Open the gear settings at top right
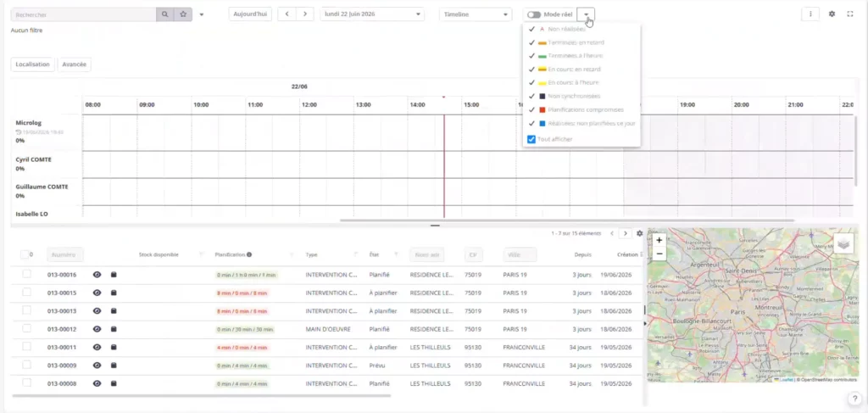This screenshot has height=413, width=868. [x=832, y=14]
